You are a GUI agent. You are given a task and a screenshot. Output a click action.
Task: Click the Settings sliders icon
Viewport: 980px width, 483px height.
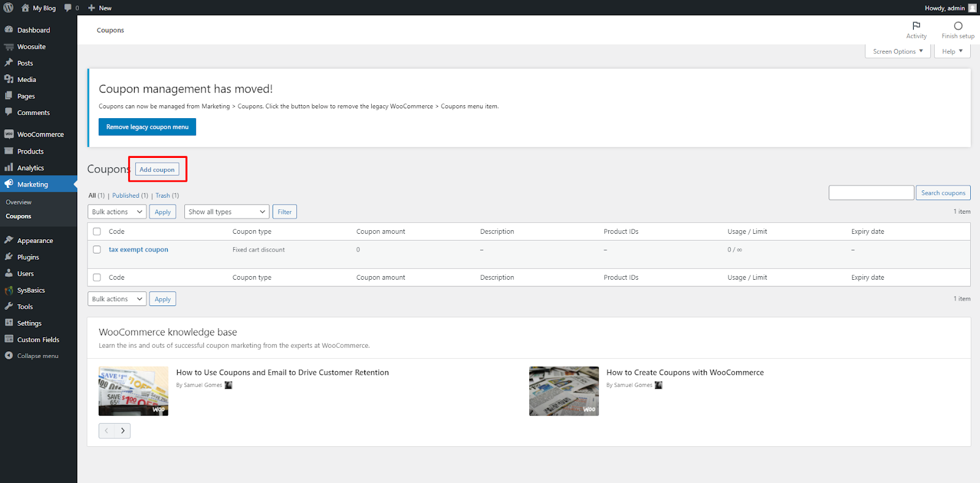click(x=9, y=323)
